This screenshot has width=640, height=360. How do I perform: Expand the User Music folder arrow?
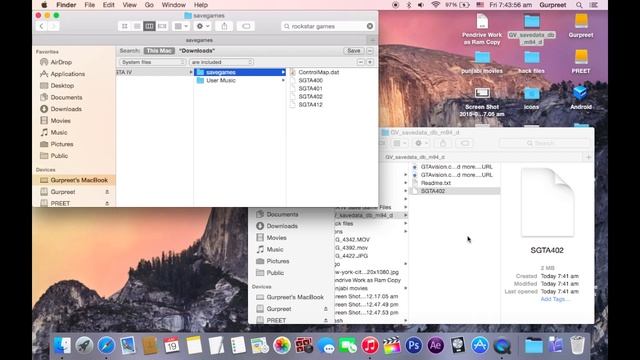(x=283, y=80)
